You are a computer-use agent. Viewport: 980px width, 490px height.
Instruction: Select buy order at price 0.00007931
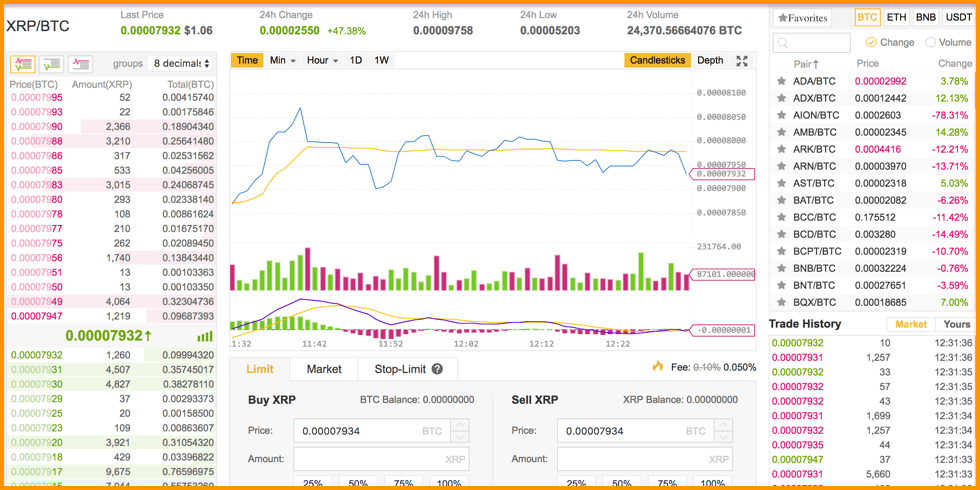pyautogui.click(x=112, y=369)
